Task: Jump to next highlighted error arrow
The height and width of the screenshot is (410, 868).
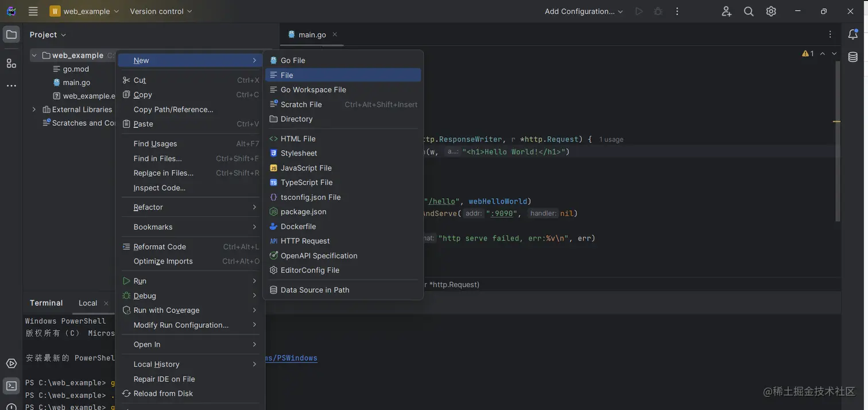Action: (834, 53)
